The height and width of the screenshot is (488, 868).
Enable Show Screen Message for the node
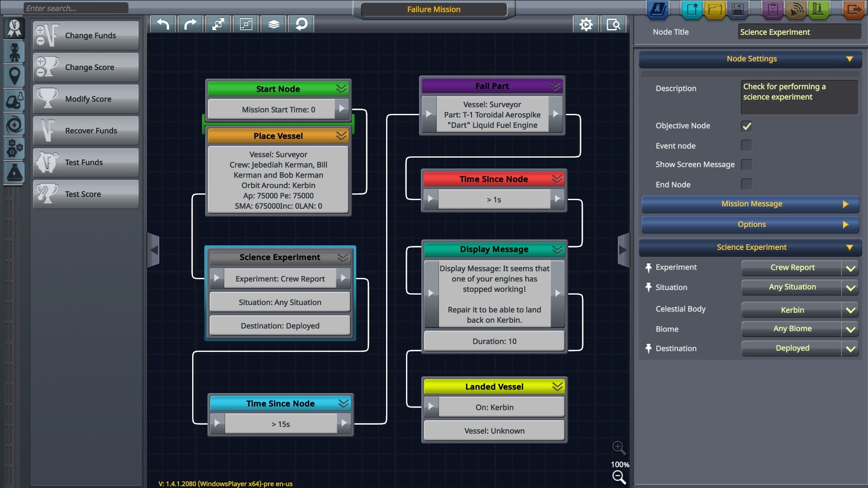[746, 164]
